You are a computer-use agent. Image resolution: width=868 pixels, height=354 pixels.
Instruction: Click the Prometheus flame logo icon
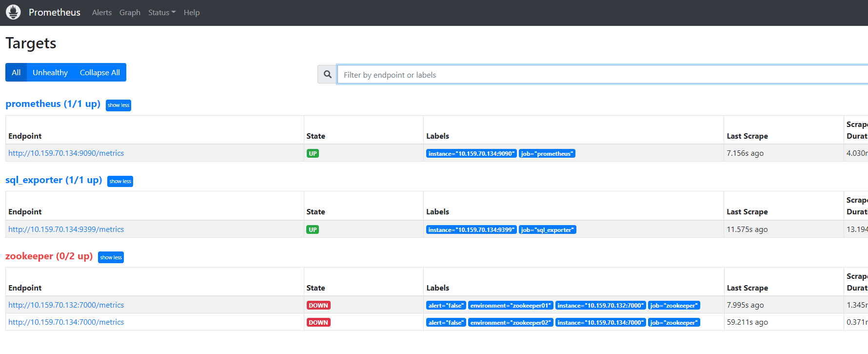point(13,12)
